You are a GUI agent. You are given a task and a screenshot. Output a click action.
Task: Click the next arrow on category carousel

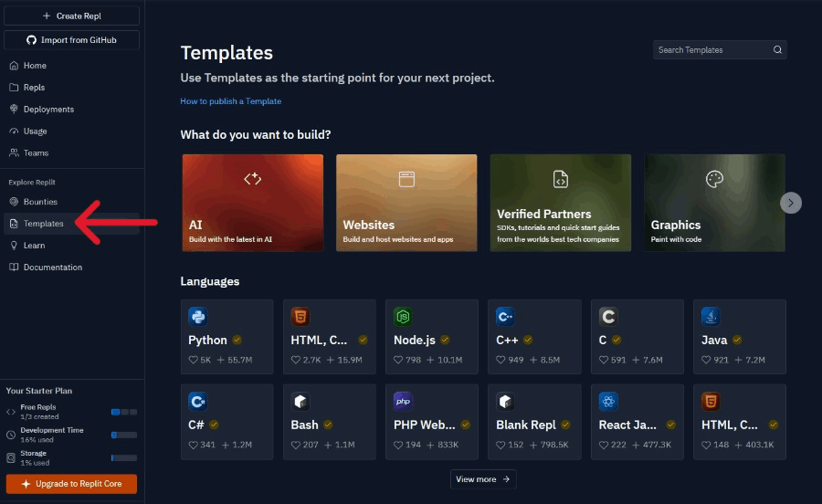click(x=791, y=203)
